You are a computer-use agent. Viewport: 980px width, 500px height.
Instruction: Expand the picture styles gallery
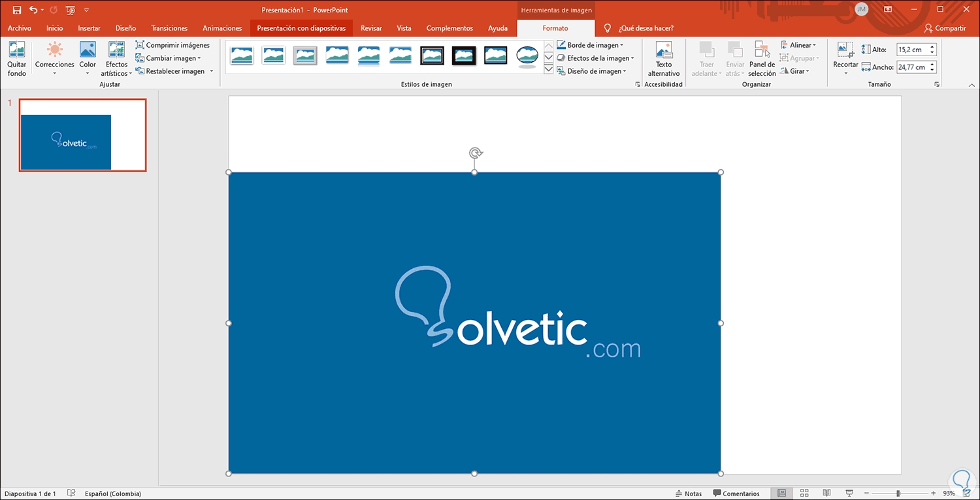pos(549,69)
